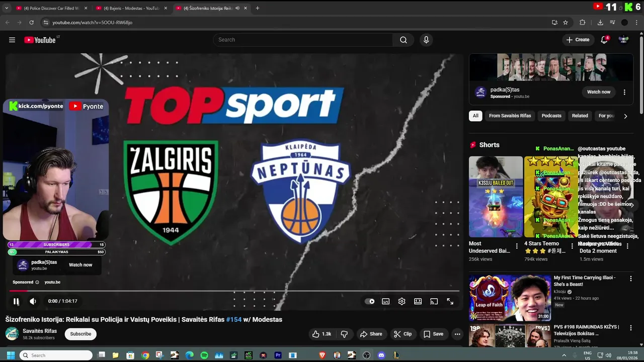
Task: Open browser three-dot menu
Action: coord(636,22)
